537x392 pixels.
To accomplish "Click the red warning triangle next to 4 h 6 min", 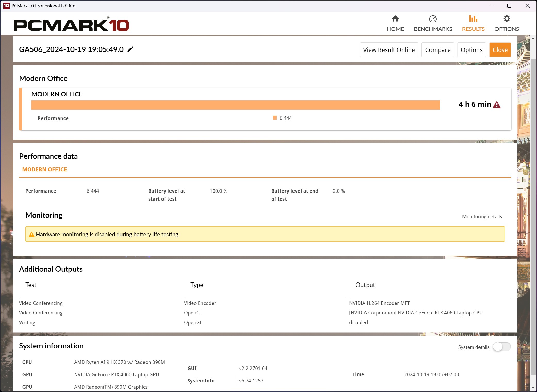I will 497,105.
